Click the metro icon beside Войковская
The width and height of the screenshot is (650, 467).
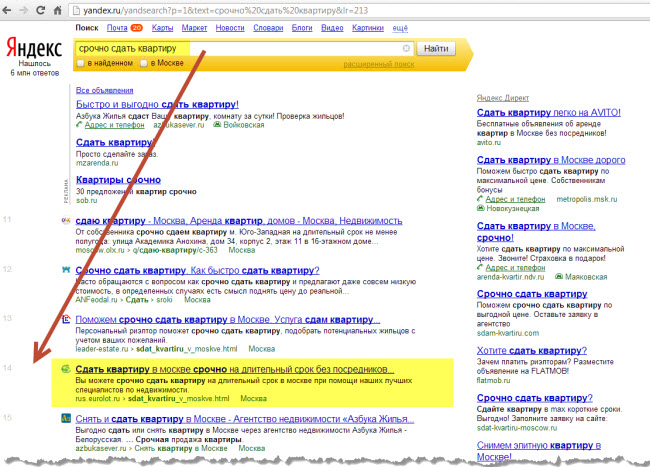point(217,124)
